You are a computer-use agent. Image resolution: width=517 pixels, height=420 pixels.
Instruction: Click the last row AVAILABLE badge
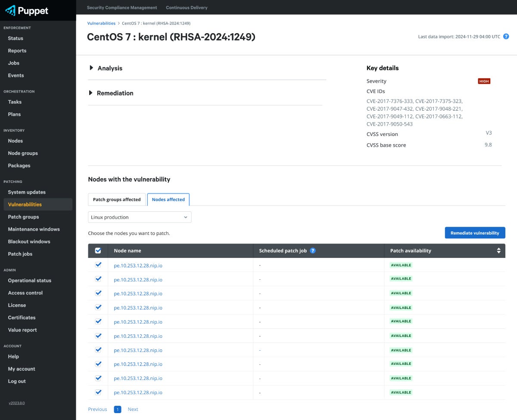click(401, 392)
